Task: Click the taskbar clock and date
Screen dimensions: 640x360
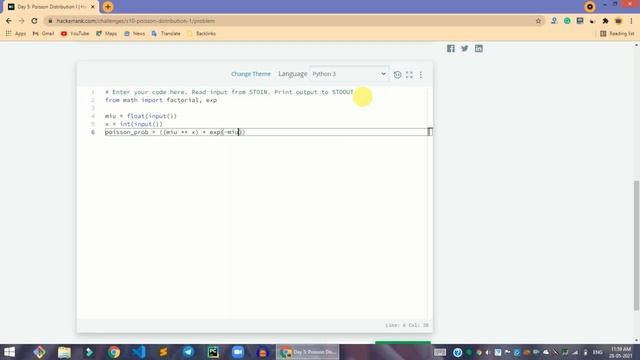Action: [x=621, y=352]
